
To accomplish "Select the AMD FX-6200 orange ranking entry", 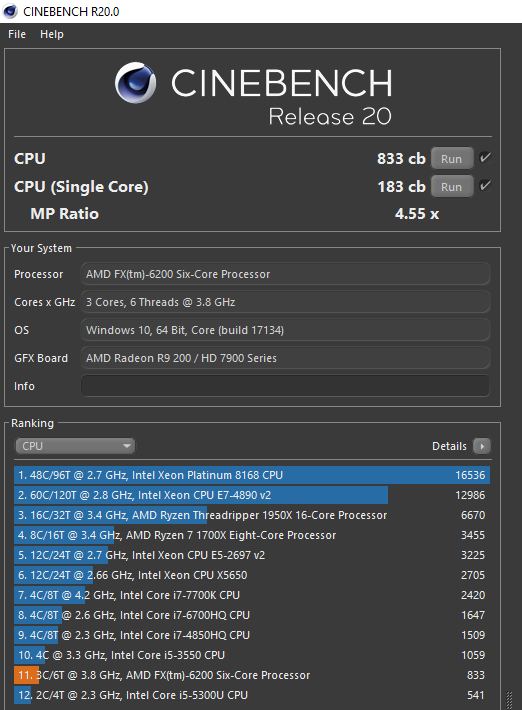I will tap(252, 675).
